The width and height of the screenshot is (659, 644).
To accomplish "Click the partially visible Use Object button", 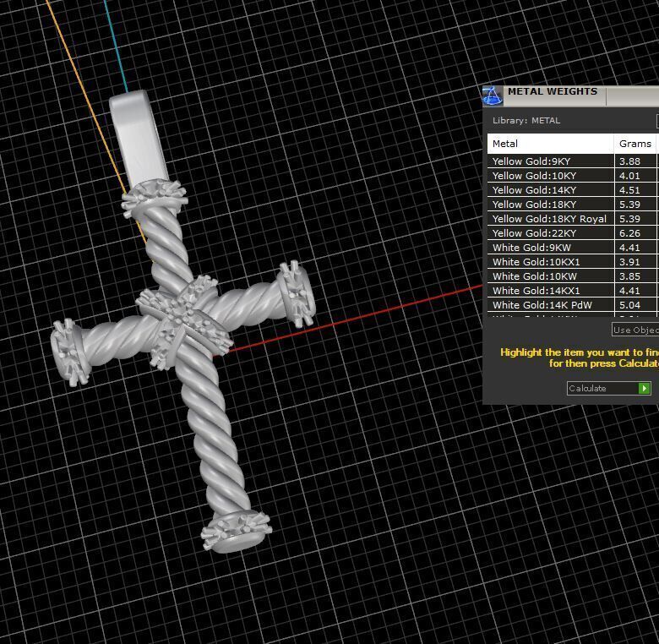I will coord(635,330).
